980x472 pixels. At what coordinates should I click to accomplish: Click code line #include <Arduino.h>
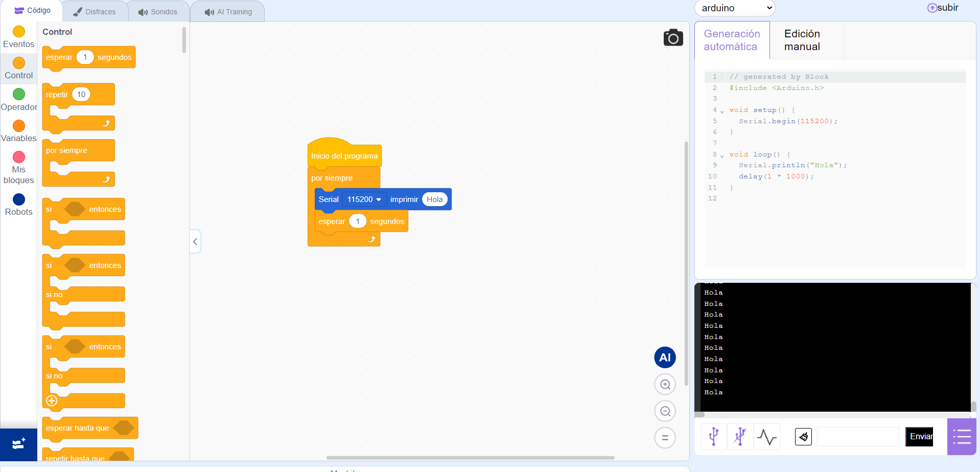pyautogui.click(x=777, y=88)
